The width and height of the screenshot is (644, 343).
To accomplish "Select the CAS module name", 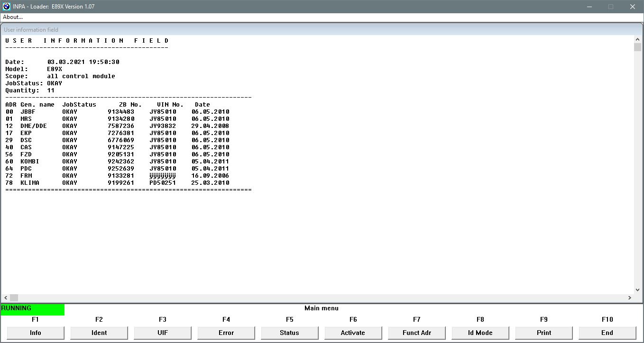I will pos(26,147).
